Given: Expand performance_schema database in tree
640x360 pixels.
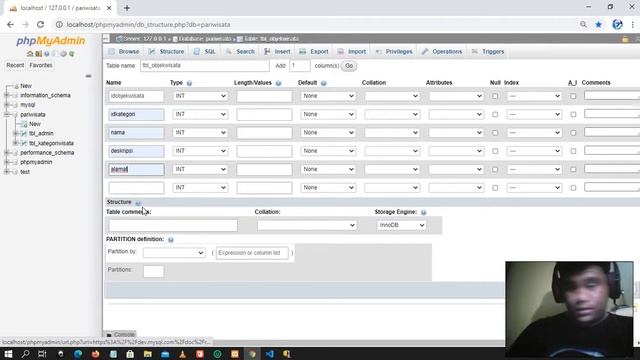Looking at the screenshot, I should point(6,153).
